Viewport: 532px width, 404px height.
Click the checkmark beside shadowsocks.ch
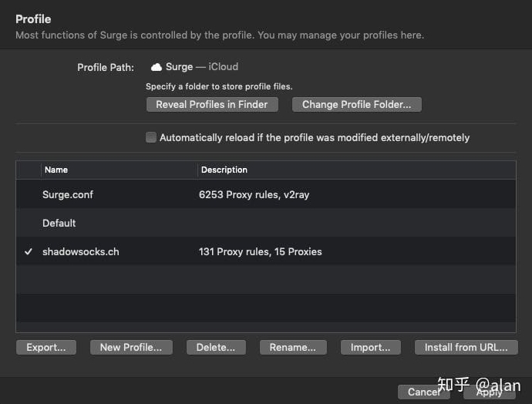(x=29, y=251)
